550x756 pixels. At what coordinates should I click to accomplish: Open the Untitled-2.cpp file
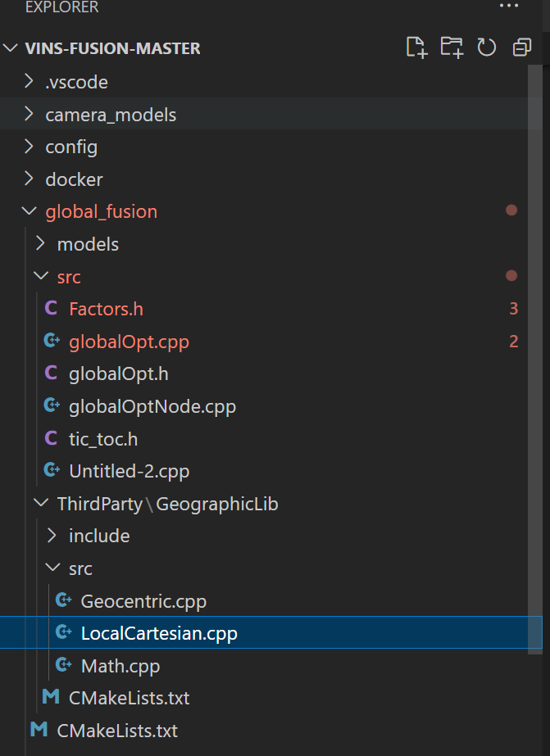point(130,471)
